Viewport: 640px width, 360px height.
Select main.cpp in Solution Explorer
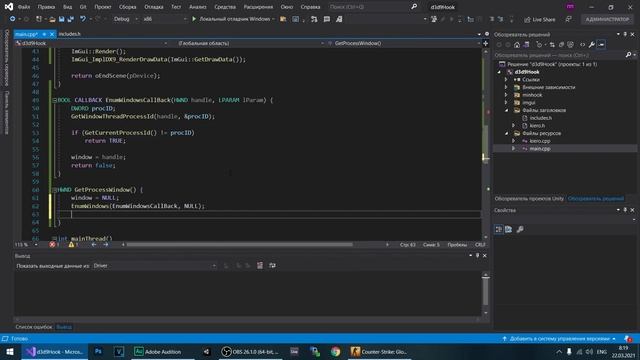pos(540,149)
